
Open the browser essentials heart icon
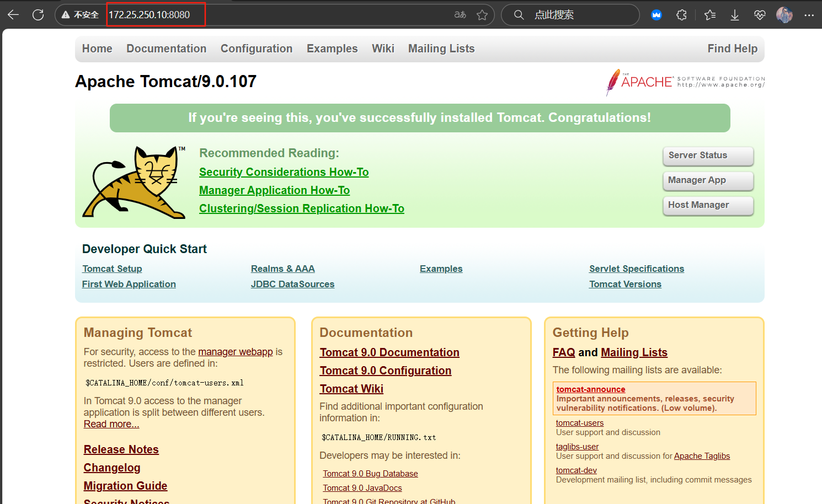click(760, 15)
